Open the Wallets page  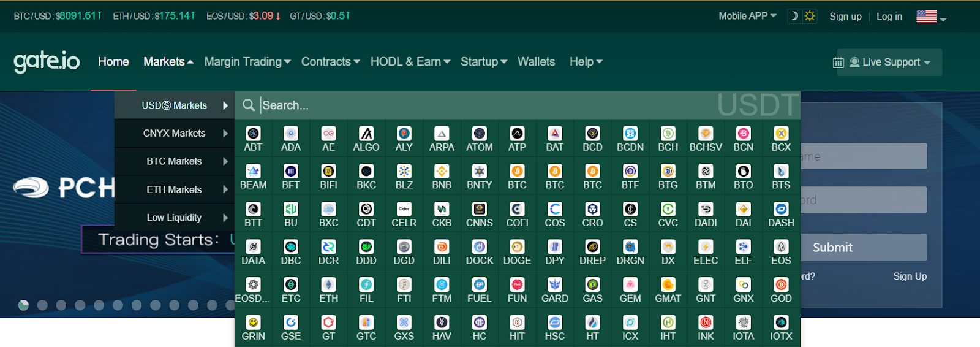click(x=536, y=62)
